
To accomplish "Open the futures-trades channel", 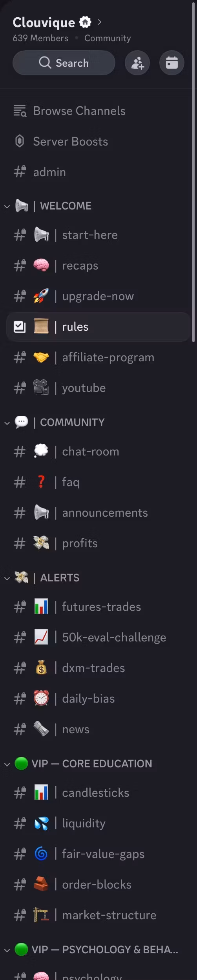I will (98, 607).
